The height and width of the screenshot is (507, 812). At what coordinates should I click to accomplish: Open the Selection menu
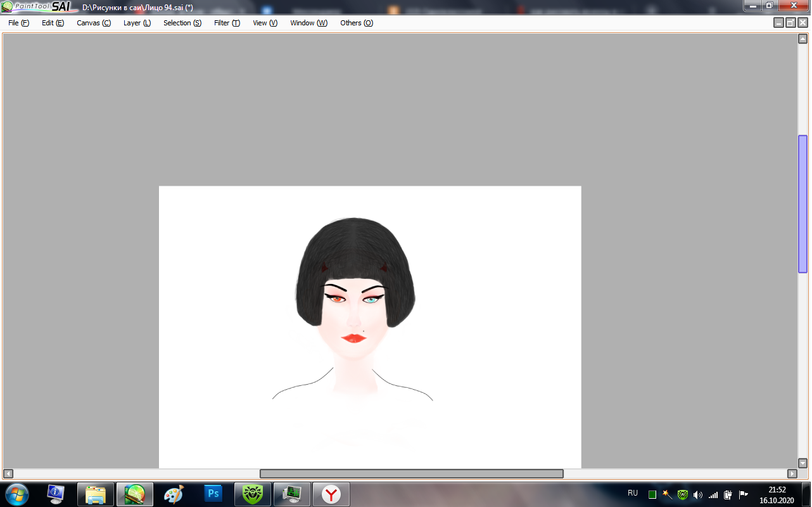click(x=182, y=23)
